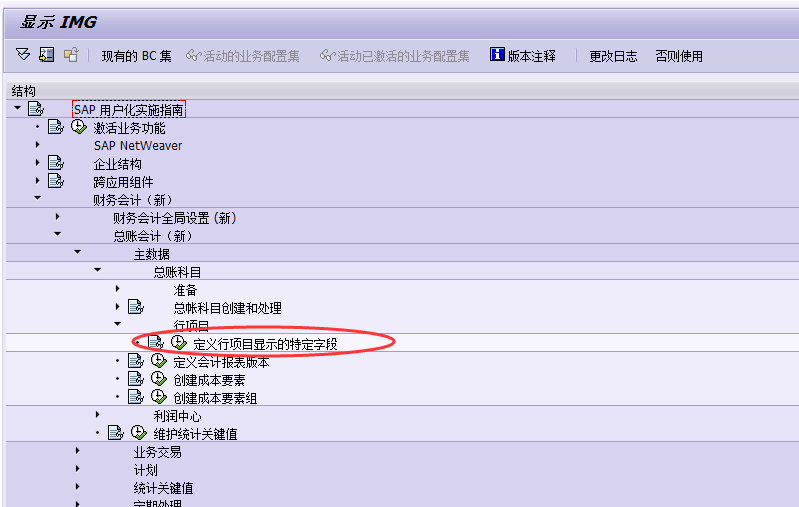Expand the 业务交易 node
The height and width of the screenshot is (507, 799).
[x=77, y=451]
